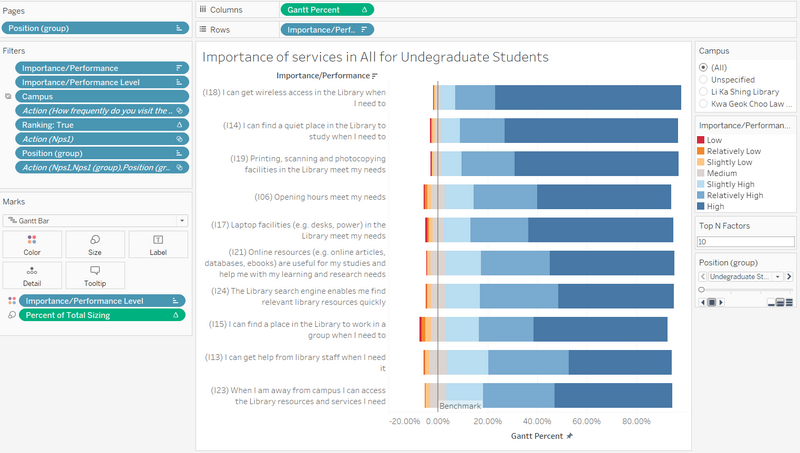Select the Unspecified campus option
This screenshot has width=800, height=453.
(703, 80)
